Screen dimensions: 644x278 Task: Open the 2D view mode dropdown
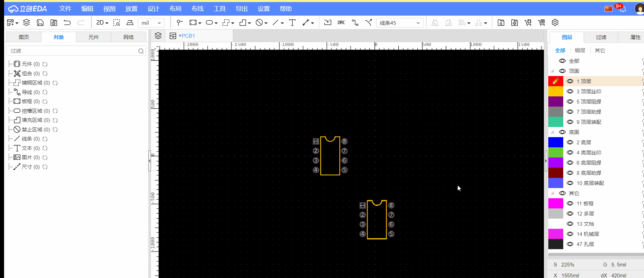tap(102, 23)
